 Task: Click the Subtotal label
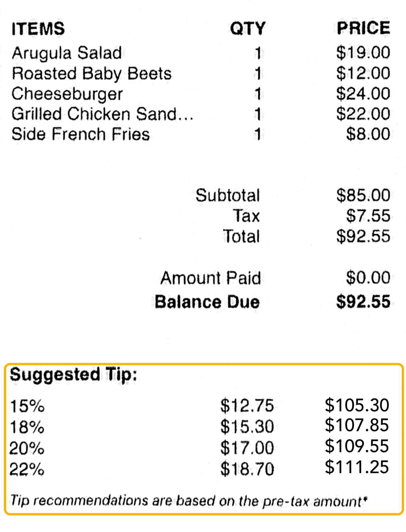227,195
